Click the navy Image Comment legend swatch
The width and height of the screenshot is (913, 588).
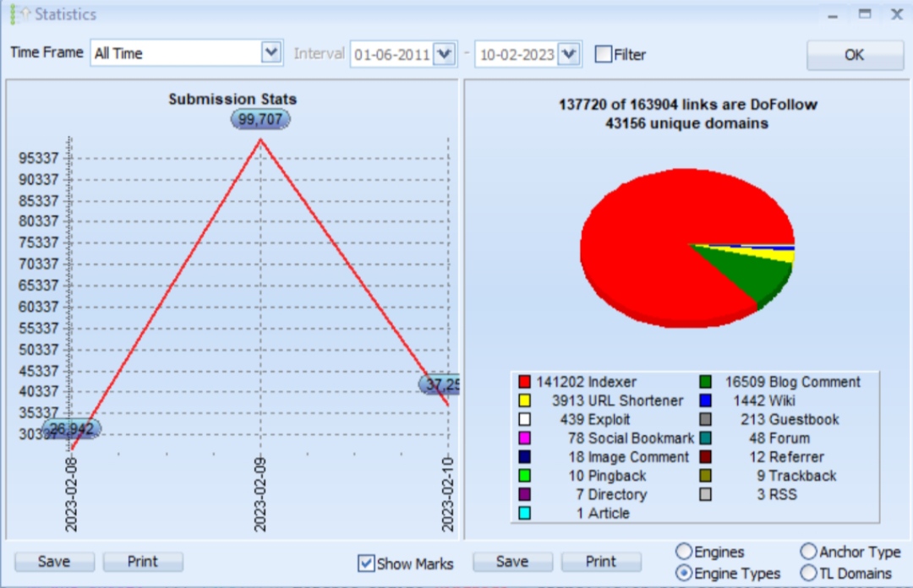point(525,457)
